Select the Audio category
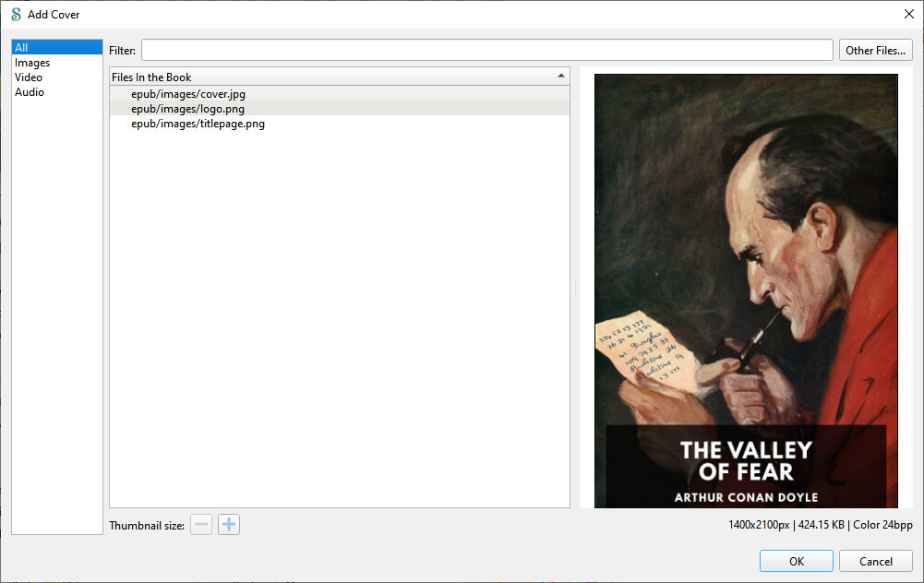 [57, 92]
